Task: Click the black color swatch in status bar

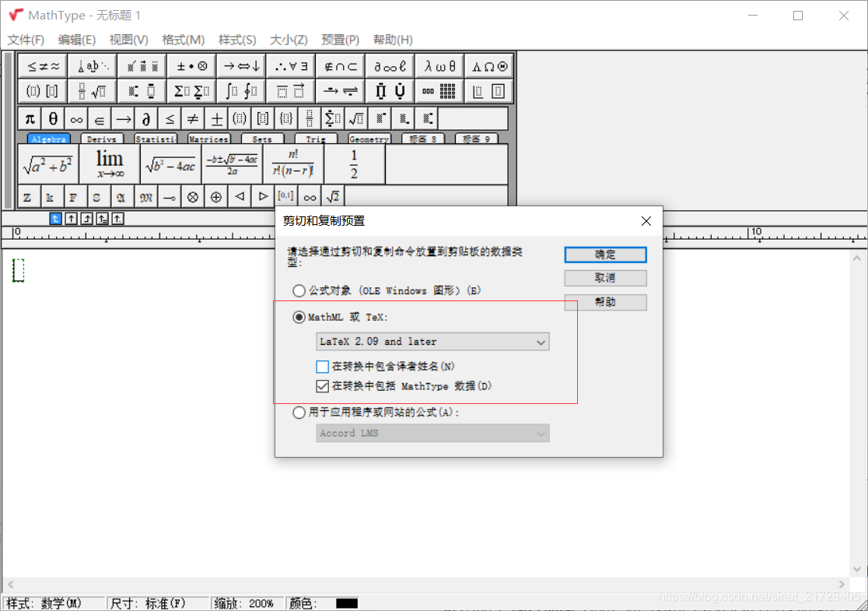Action: pyautogui.click(x=347, y=603)
